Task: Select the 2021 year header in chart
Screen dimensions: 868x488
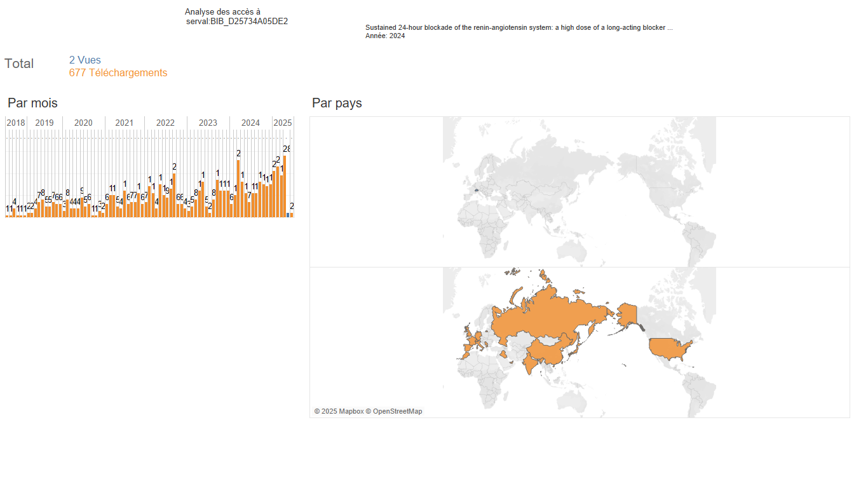Action: [125, 123]
